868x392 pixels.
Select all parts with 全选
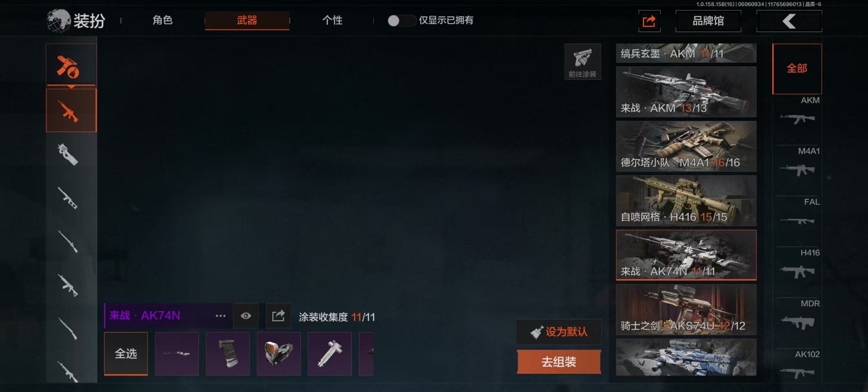point(126,354)
